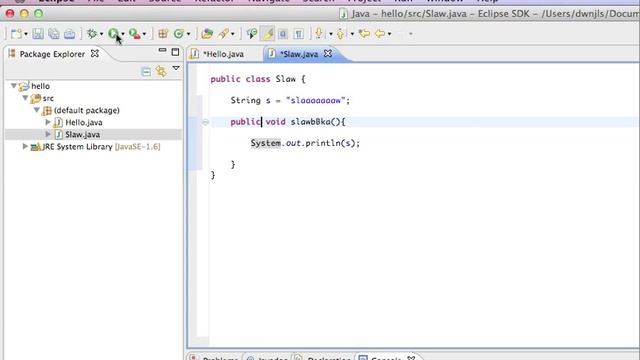Jump to Next Annotation down arrow
The width and height of the screenshot is (640, 360).
[319, 34]
